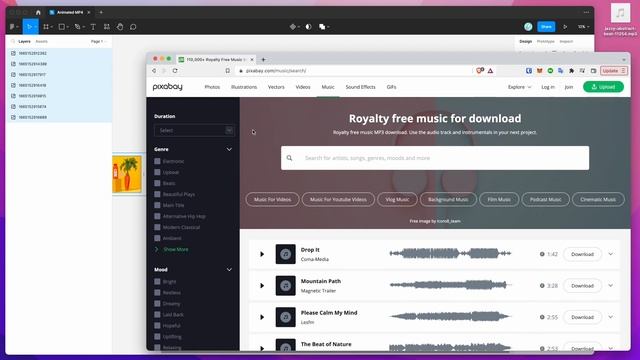Click Figma boolean operations icon
This screenshot has width=640, height=360.
[322, 27]
